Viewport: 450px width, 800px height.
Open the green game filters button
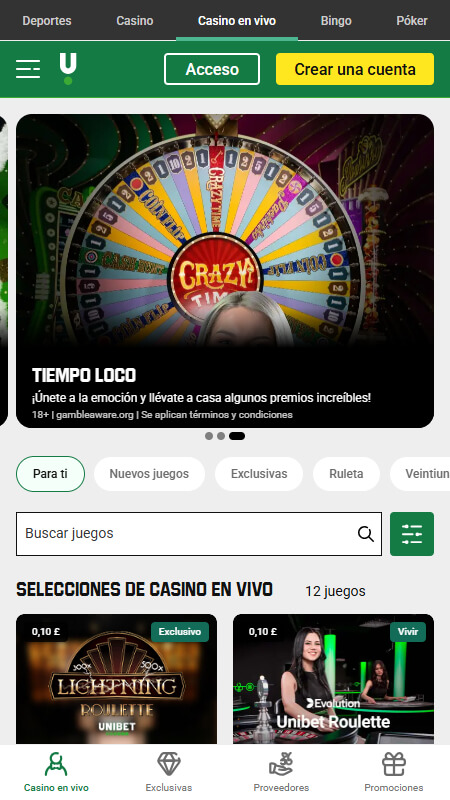(x=412, y=534)
